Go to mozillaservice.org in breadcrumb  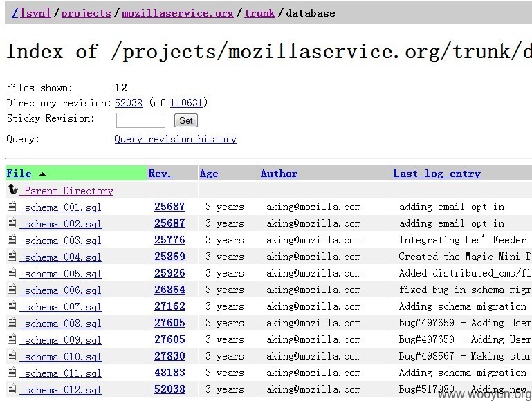[x=177, y=13]
